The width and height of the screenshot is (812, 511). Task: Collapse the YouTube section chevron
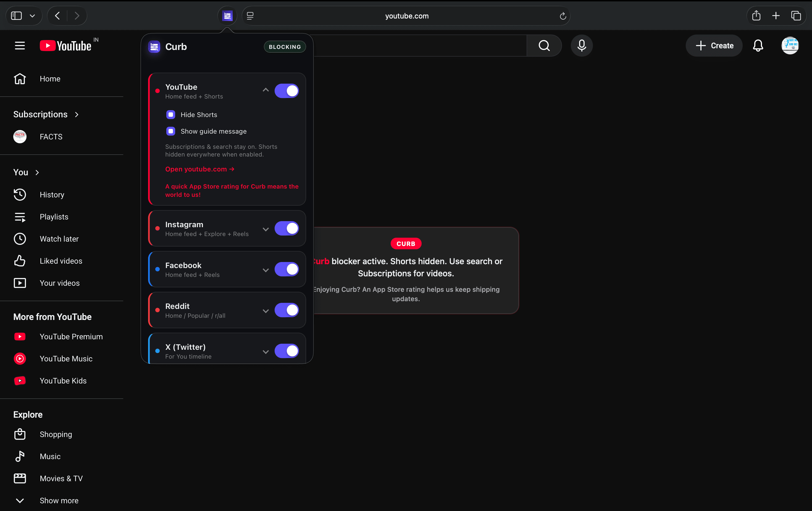(x=266, y=90)
